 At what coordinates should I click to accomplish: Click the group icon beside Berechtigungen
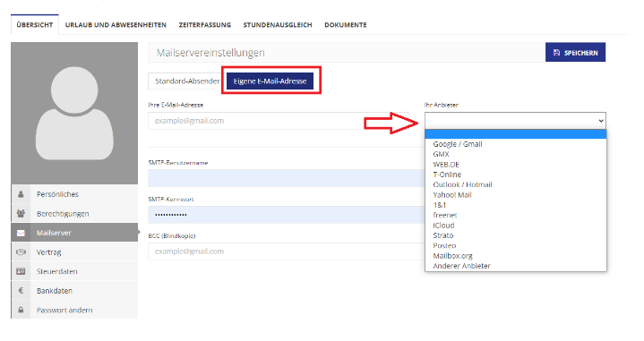[x=21, y=213]
